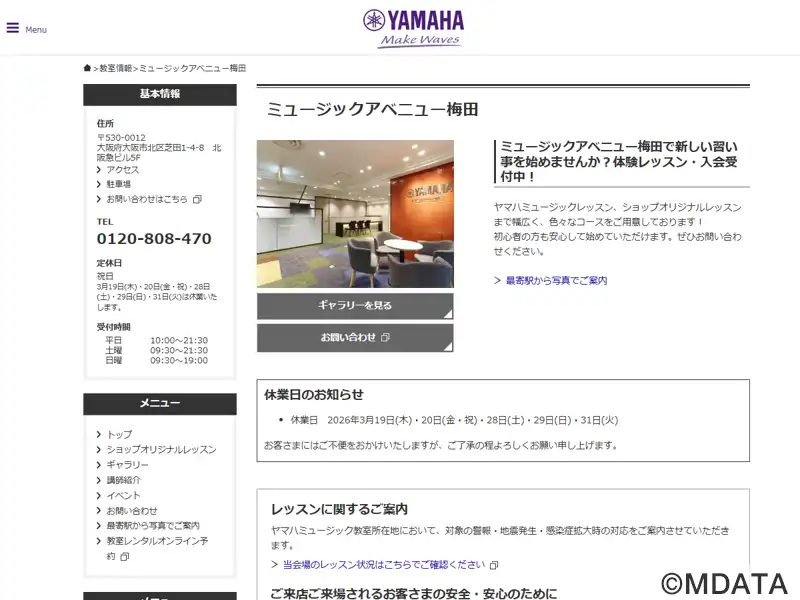Open 最寄駅から写真でご案内 link under intro text
The image size is (800, 600).
point(557,281)
